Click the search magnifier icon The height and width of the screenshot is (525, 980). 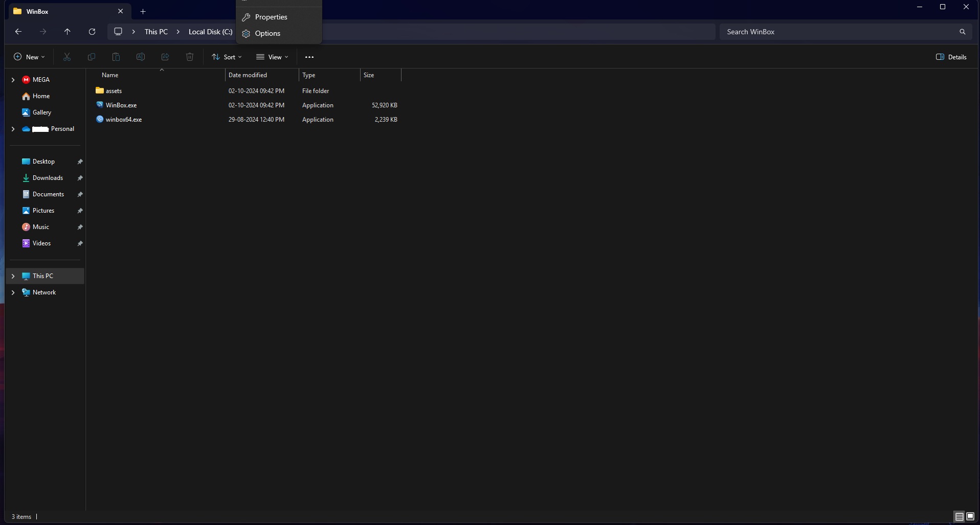962,32
